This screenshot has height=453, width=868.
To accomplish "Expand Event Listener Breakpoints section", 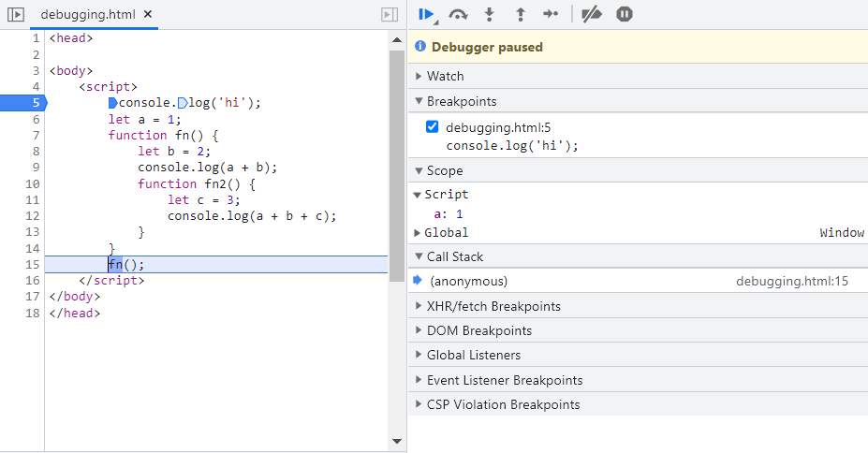I will click(639, 380).
